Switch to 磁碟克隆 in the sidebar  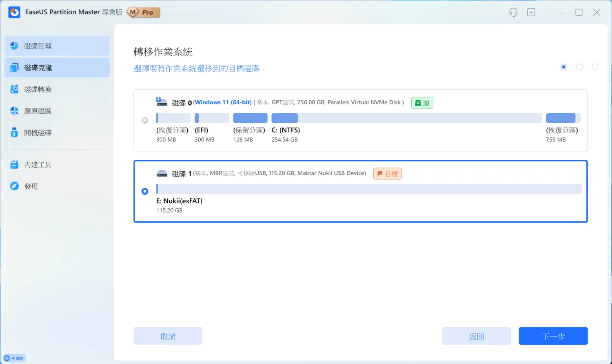pos(57,67)
